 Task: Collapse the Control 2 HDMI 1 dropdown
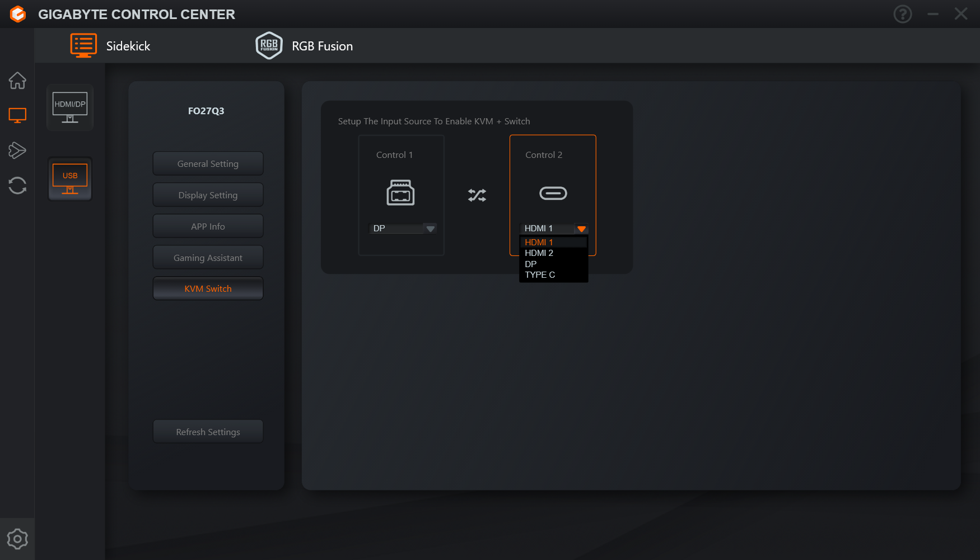tap(553, 228)
